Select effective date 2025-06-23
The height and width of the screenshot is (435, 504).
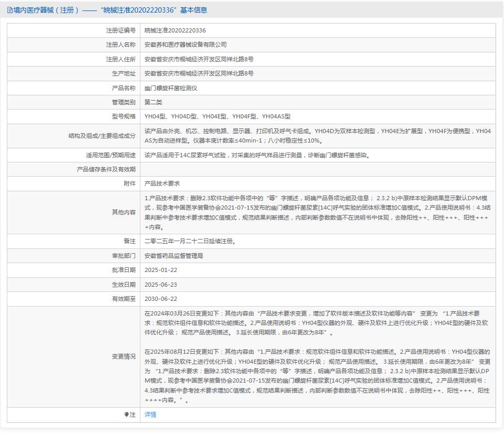[161, 285]
